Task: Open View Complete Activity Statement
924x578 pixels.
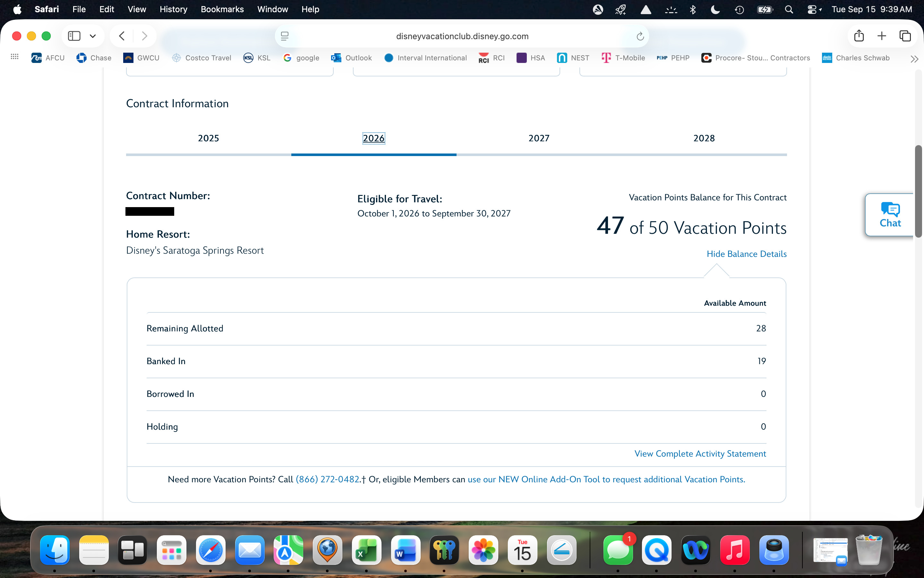Action: pos(700,454)
